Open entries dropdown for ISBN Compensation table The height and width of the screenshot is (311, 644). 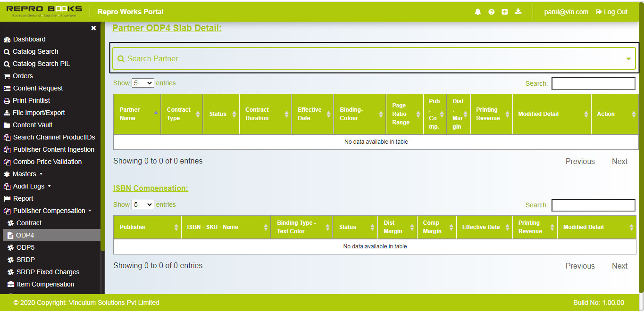point(142,205)
